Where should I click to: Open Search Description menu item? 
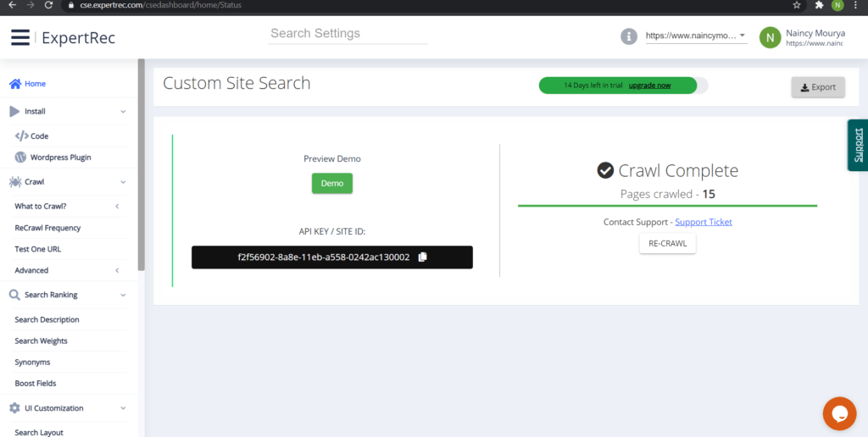47,320
